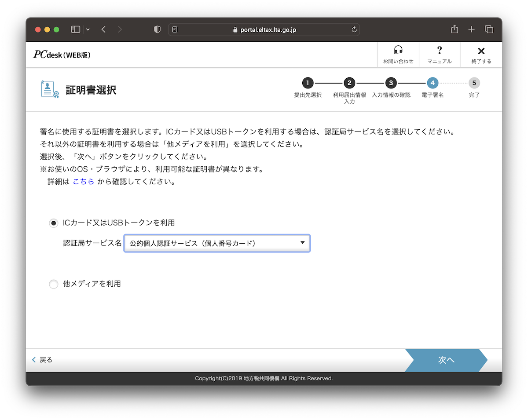Open a new tab with plus icon
The image size is (528, 420).
(x=471, y=29)
